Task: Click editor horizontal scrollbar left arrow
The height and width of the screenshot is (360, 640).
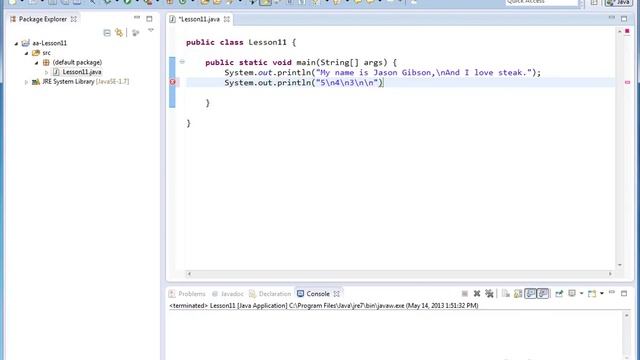Action: [189, 274]
